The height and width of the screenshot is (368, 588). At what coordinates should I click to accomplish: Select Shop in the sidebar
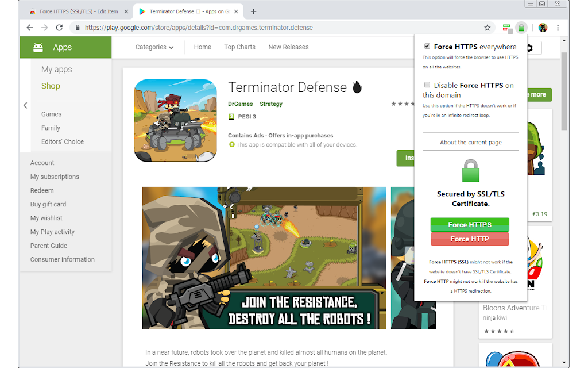coord(51,86)
